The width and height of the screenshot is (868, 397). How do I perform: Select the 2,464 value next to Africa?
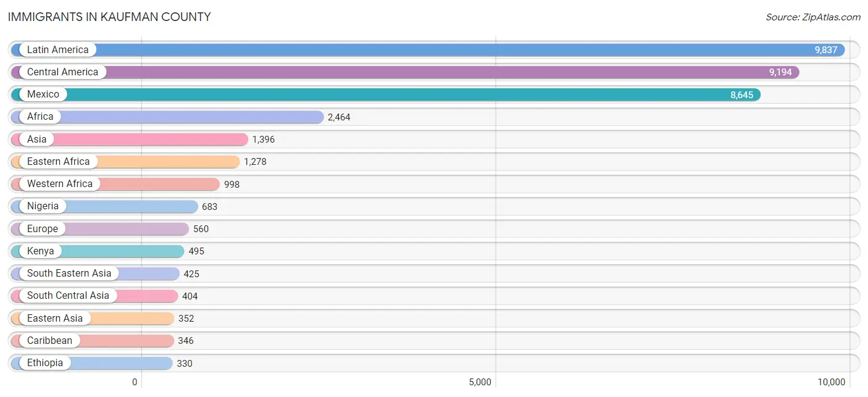(339, 117)
